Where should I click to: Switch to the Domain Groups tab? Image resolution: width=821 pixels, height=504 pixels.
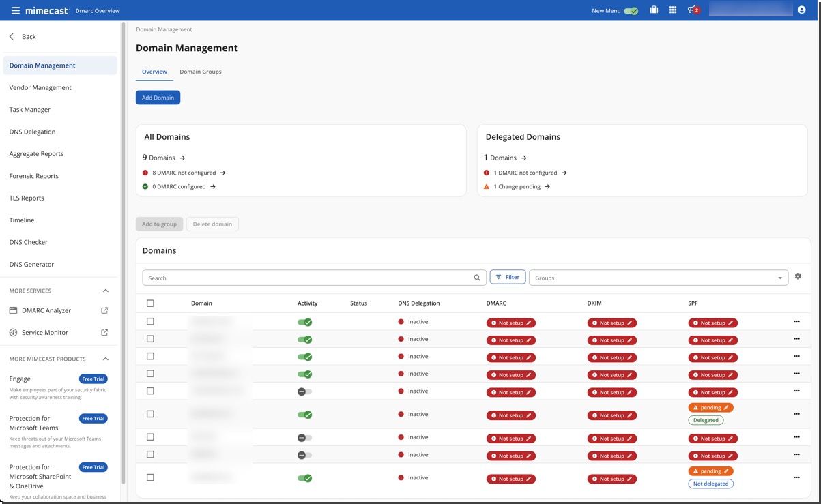201,72
